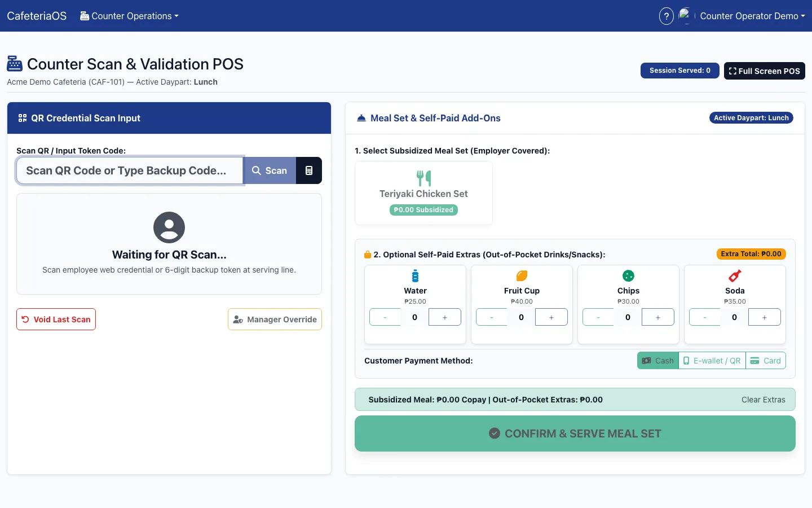The image size is (812, 508).
Task: Click the Soda bottle icon
Action: point(735,276)
